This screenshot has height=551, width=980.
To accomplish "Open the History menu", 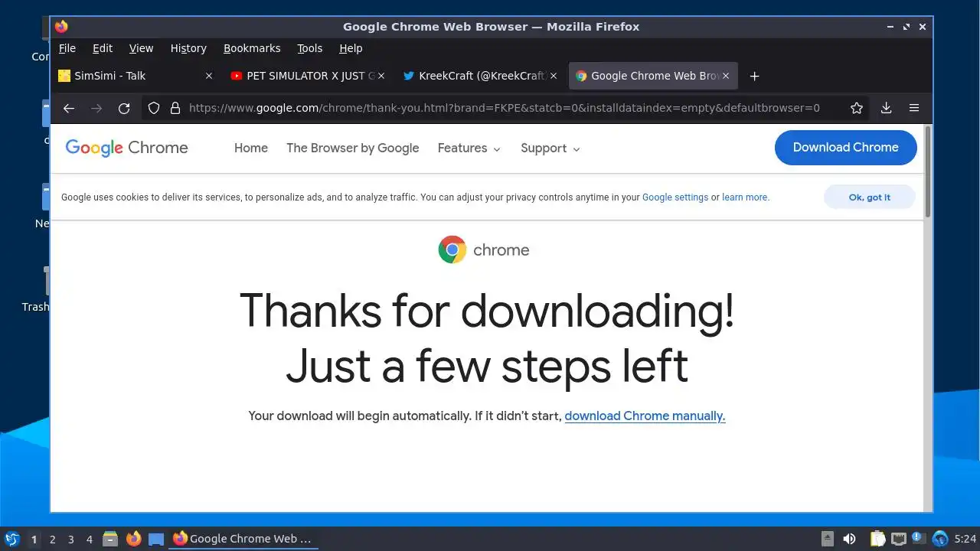I will (x=188, y=48).
